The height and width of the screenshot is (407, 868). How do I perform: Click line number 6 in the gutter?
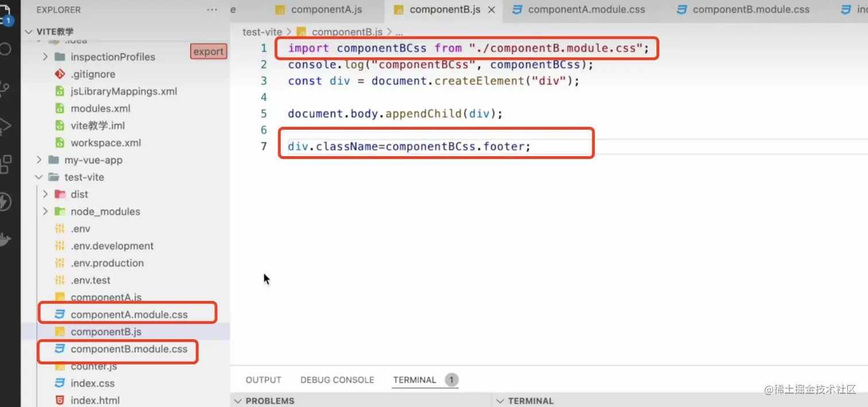[x=263, y=130]
